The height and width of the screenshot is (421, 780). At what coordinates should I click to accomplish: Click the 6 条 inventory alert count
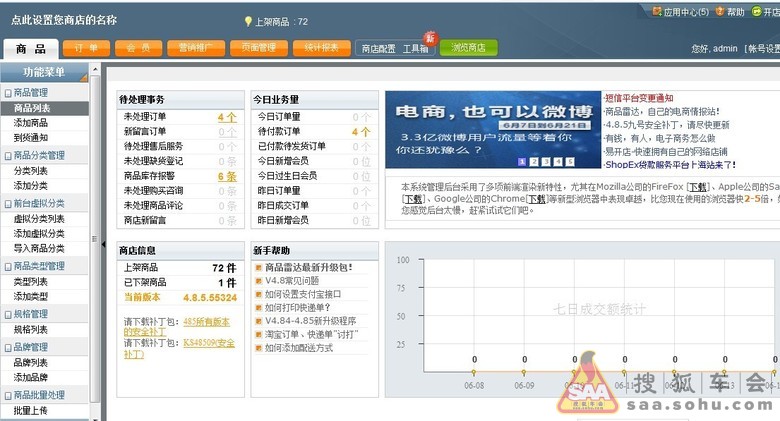227,177
